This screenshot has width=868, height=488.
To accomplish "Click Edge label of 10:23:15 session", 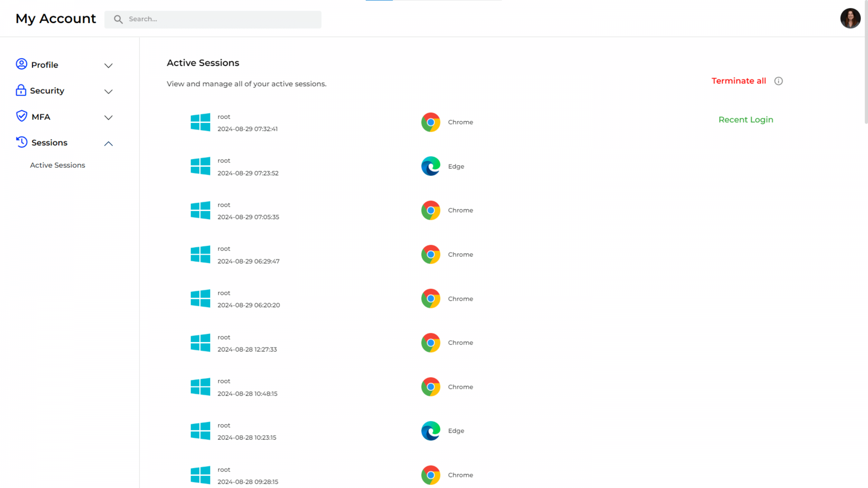I will click(x=456, y=431).
